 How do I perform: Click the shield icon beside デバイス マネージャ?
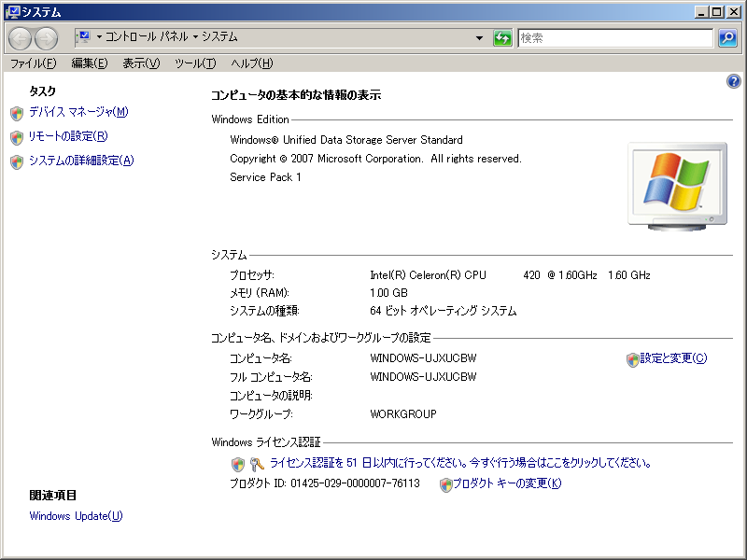click(x=17, y=113)
